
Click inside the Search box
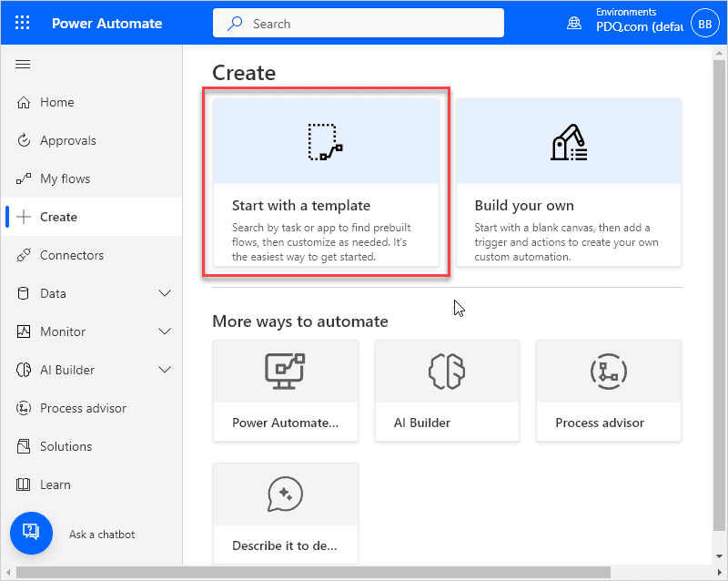pos(358,22)
